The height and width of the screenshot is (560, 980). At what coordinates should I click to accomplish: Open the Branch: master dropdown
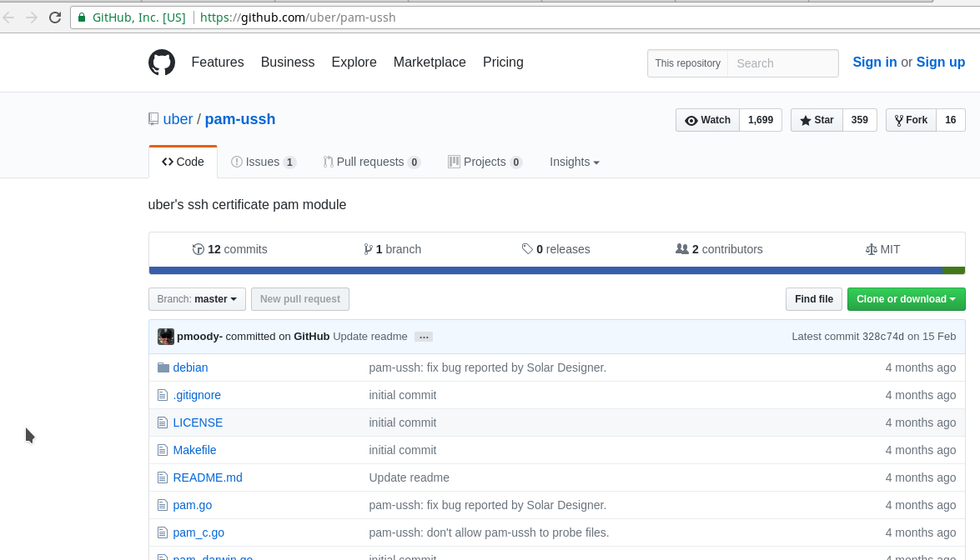point(197,299)
